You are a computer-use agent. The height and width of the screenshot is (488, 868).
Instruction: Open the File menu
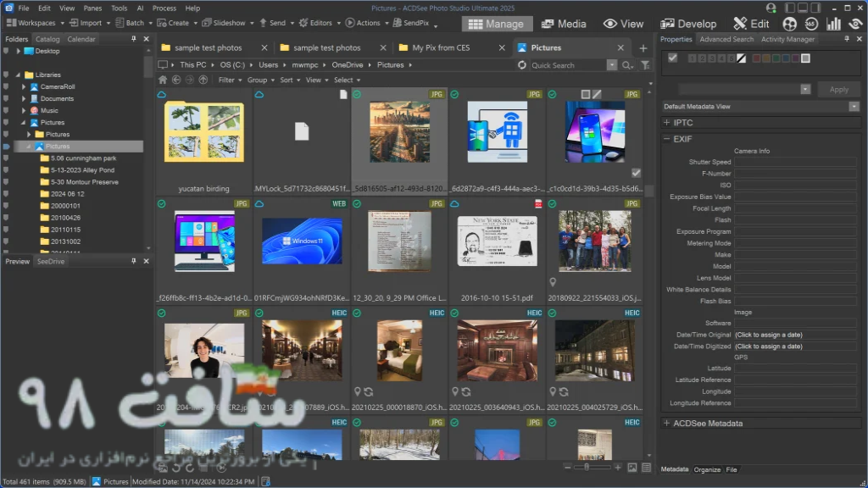point(23,8)
